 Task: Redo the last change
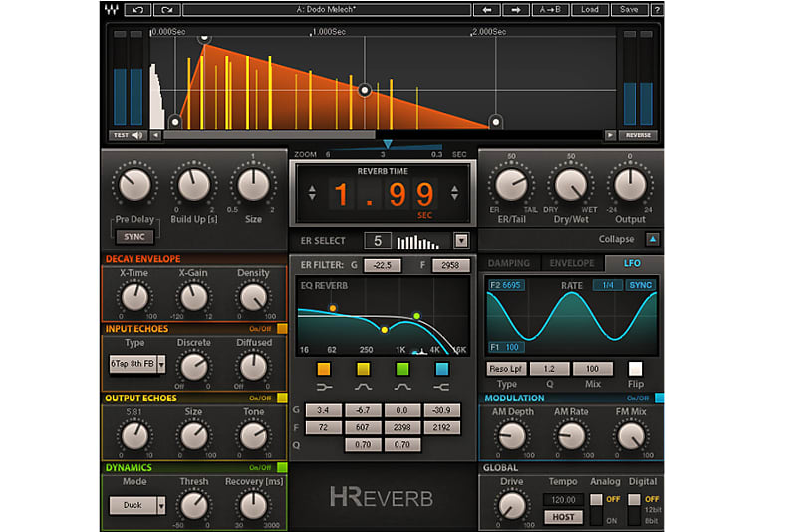(166, 9)
